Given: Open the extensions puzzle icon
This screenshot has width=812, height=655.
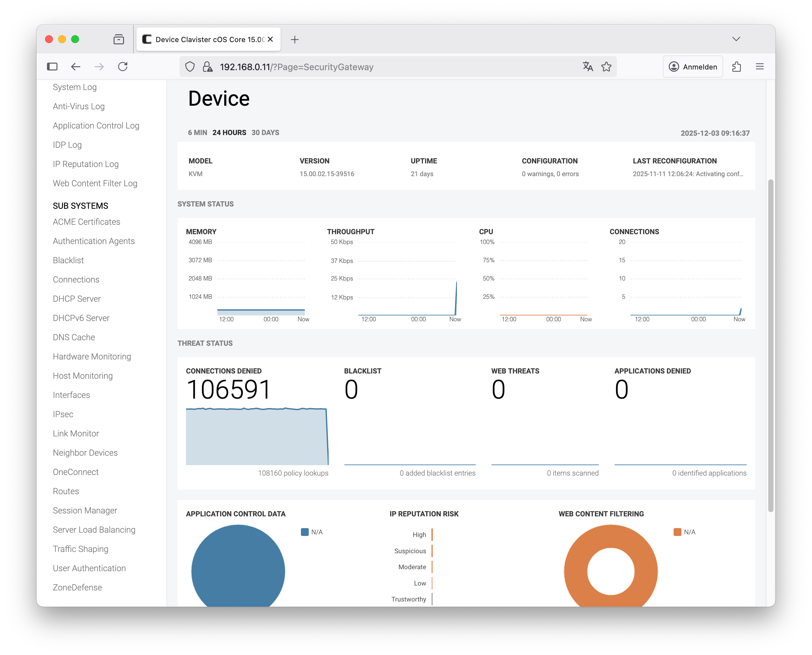Looking at the screenshot, I should 737,67.
